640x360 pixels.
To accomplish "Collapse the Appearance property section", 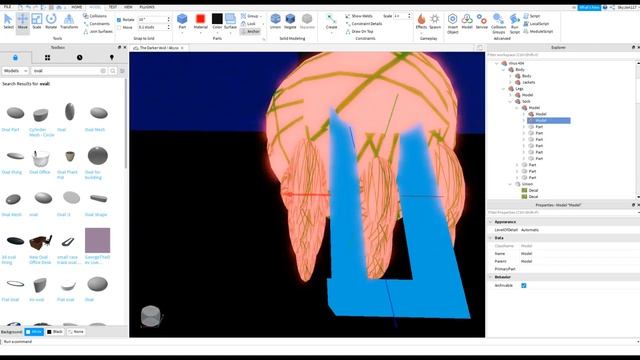I will tap(491, 222).
